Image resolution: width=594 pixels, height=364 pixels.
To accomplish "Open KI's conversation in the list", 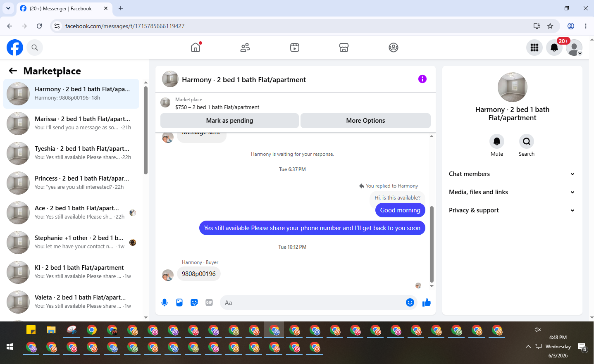I will 71,272.
